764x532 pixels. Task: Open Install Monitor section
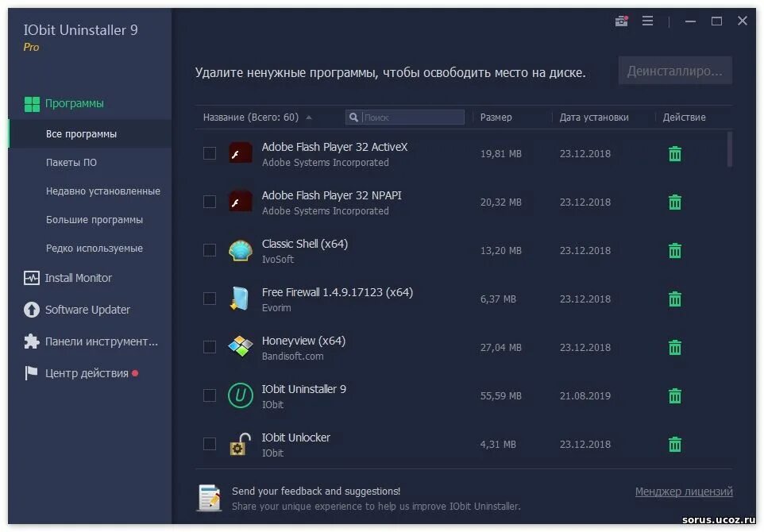coord(79,278)
